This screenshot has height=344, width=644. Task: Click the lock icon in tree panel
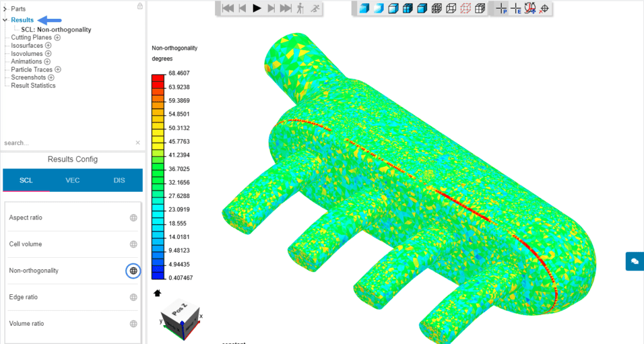(x=140, y=6)
